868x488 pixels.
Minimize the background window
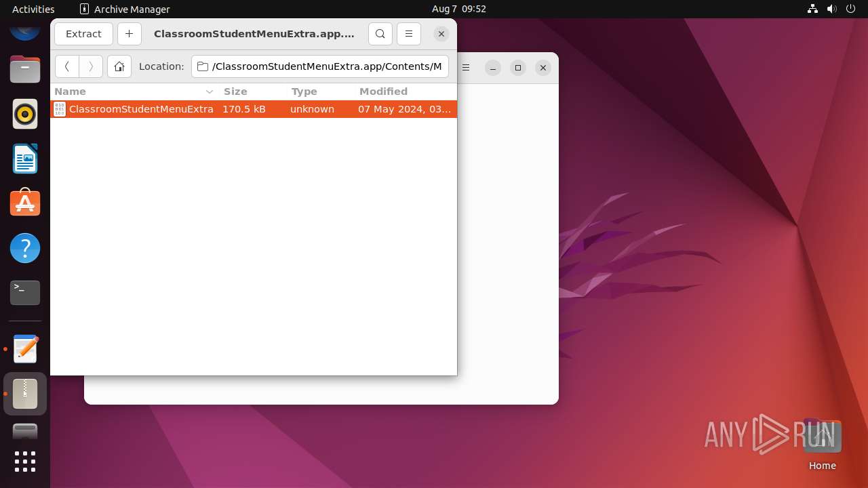[493, 68]
